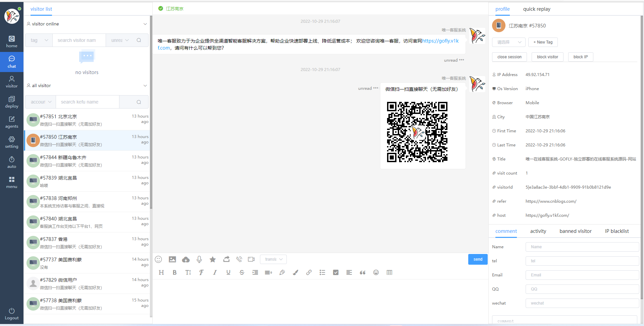
Task: Click Logout in the sidebar
Action: 12,314
